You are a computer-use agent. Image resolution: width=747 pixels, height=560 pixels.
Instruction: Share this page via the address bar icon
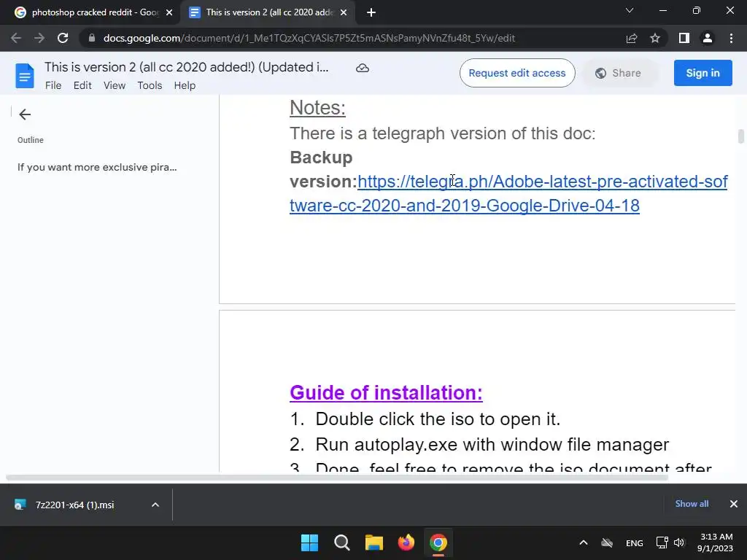[632, 38]
